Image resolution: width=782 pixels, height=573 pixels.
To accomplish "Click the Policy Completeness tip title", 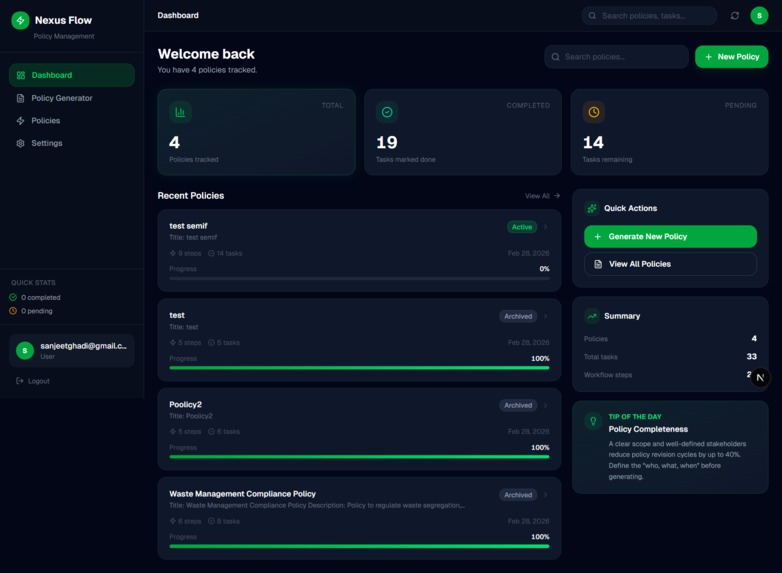I will pyautogui.click(x=648, y=429).
